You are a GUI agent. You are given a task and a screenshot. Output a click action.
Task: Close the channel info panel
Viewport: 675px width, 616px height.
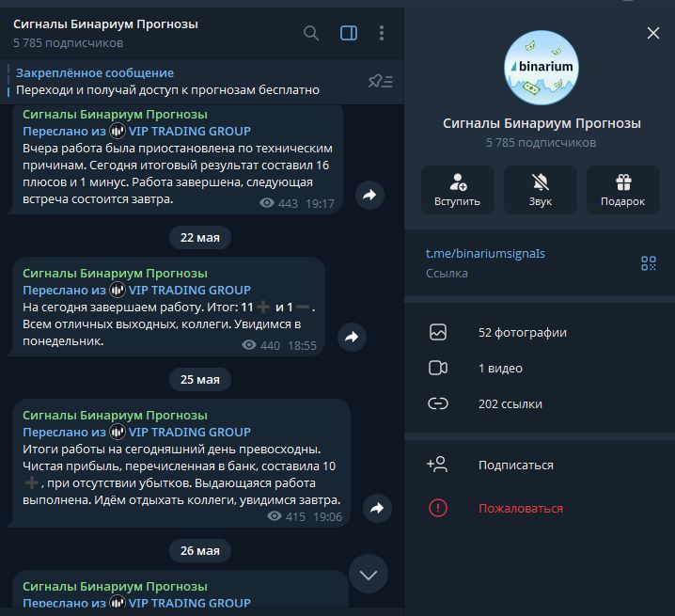click(653, 33)
